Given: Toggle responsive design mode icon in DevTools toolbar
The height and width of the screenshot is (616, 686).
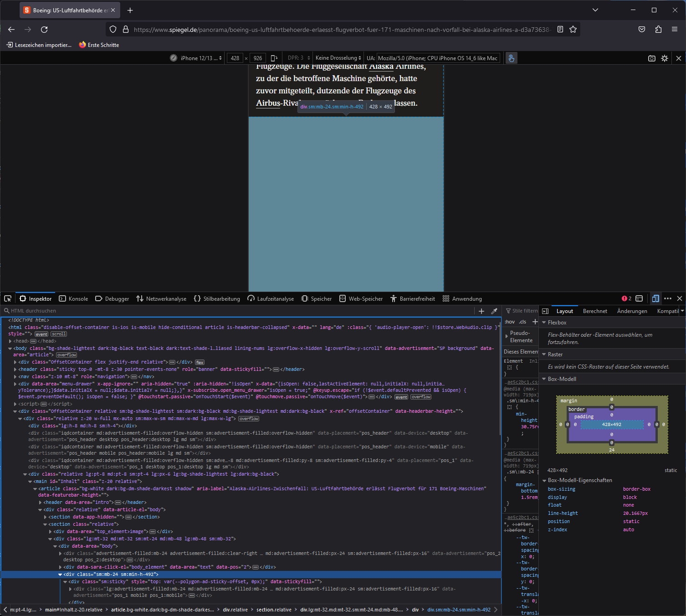Looking at the screenshot, I should [655, 298].
